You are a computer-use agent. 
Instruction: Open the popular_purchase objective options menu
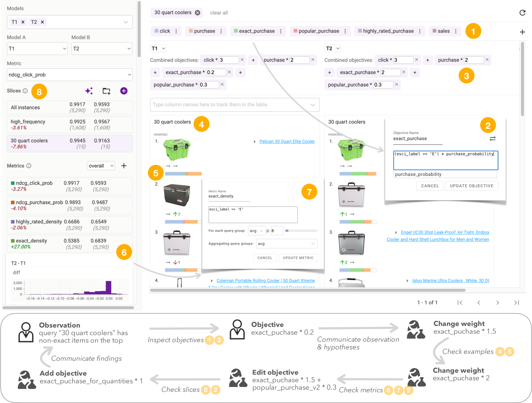click(345, 31)
